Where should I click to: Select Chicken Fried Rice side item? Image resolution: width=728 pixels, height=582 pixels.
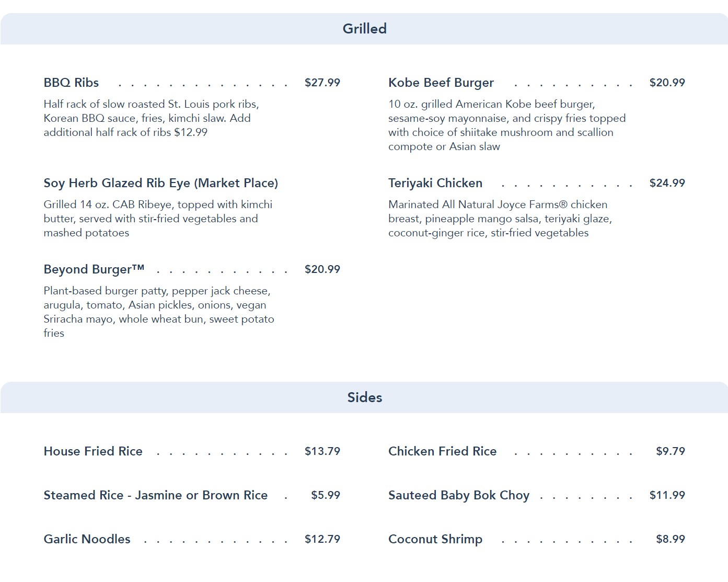[x=442, y=451]
